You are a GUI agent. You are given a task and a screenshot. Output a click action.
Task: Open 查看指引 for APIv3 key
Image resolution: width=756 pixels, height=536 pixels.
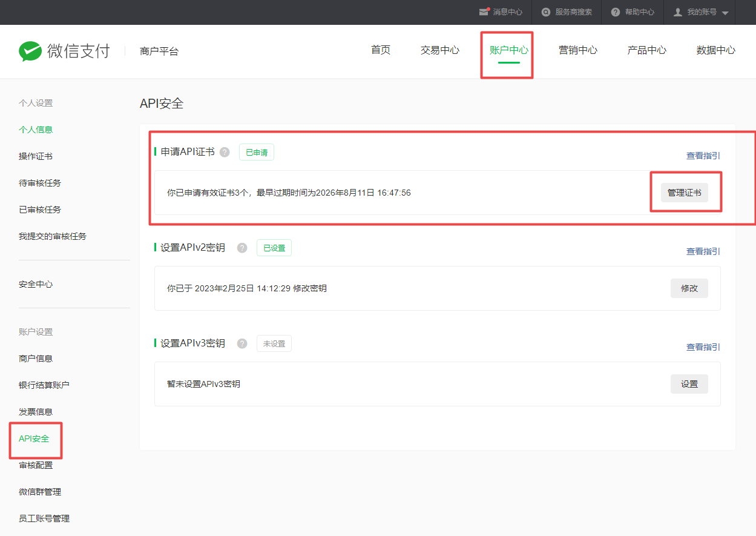pos(703,347)
